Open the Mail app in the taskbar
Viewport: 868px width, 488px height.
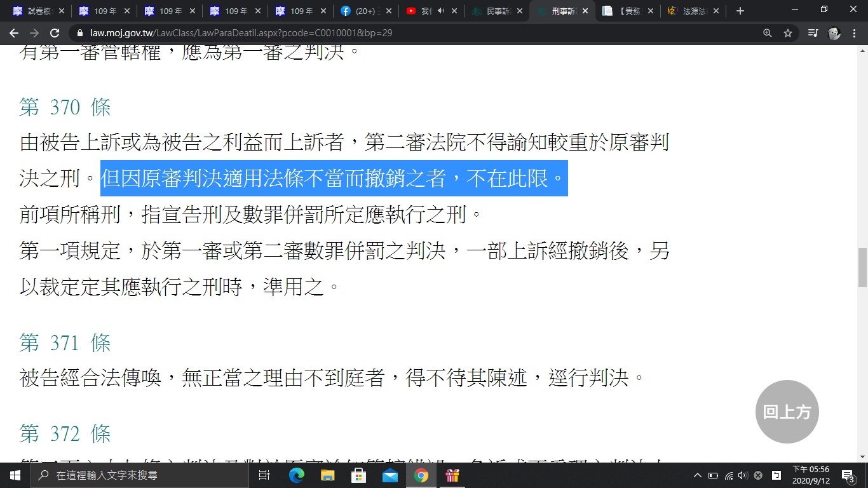click(390, 475)
